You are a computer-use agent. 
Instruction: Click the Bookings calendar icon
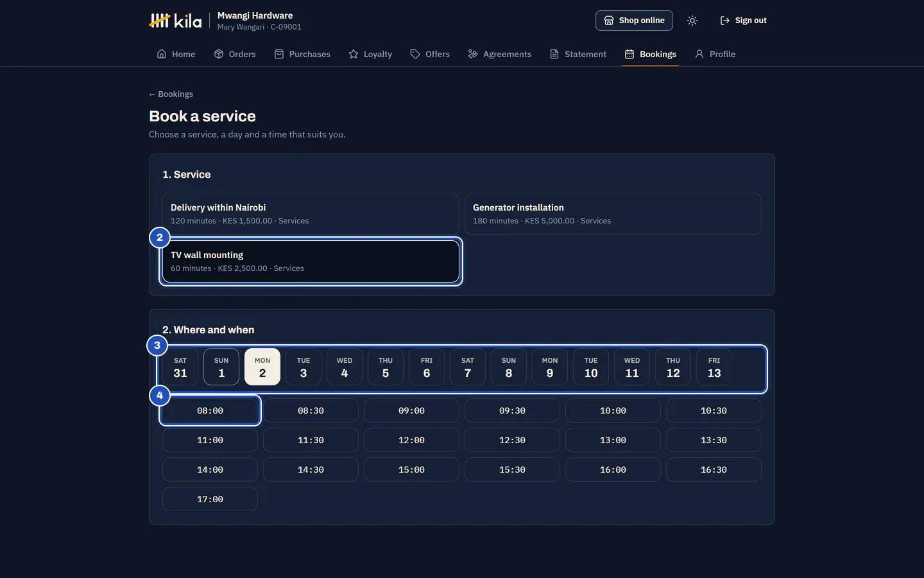[629, 54]
